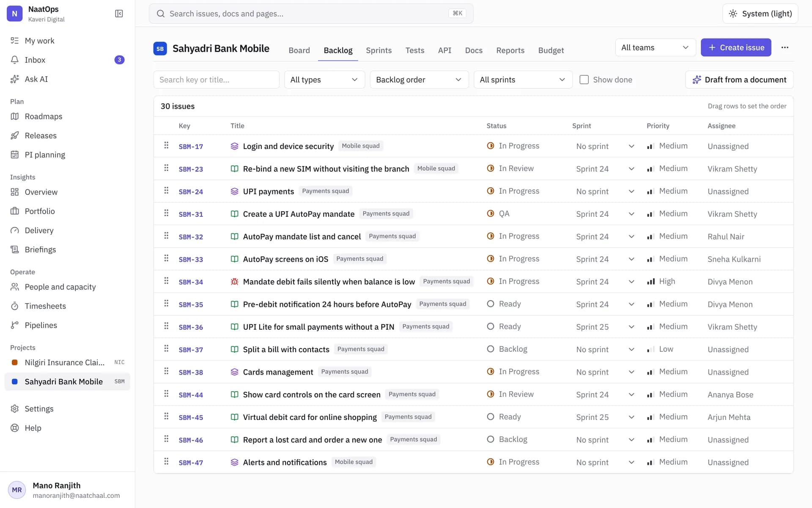This screenshot has height=508, width=812.
Task: Open Ask AI sparkle icon
Action: tap(15, 79)
